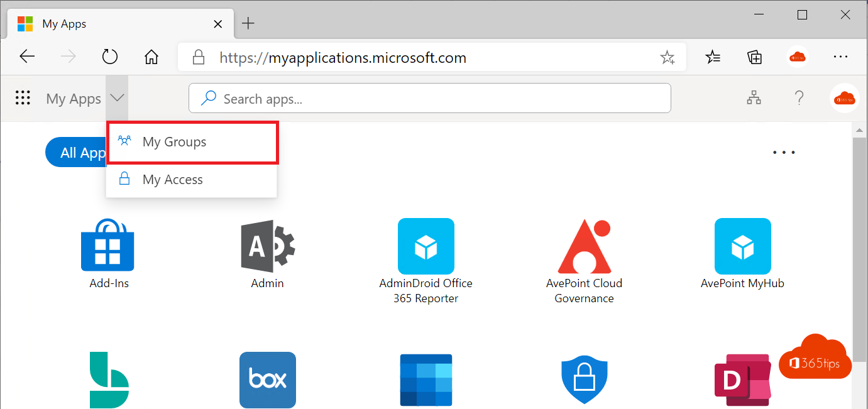Open the Microsoft 365 app launcher waffle
The image size is (868, 409).
coord(23,98)
